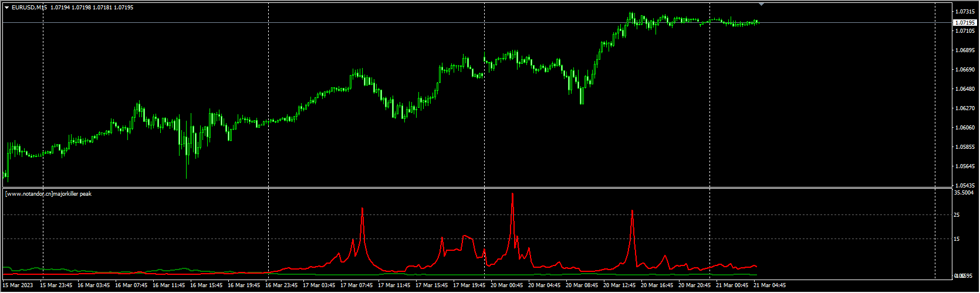Click price scale value 1.06480

click(965, 89)
